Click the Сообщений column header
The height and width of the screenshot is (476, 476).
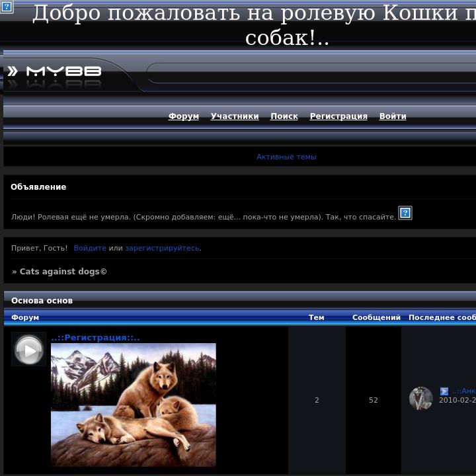[x=376, y=317]
